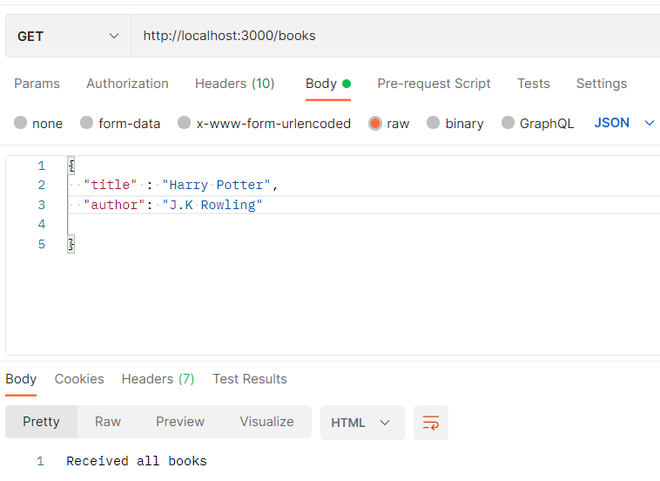Choose GraphQL body type

point(508,123)
